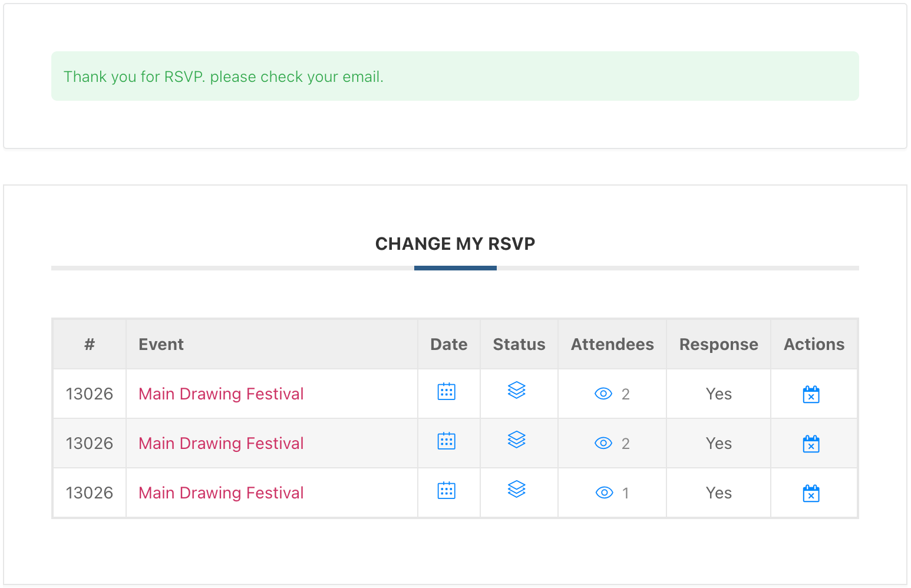911x588 pixels.
Task: Click the layers status icon in first row
Action: [516, 390]
